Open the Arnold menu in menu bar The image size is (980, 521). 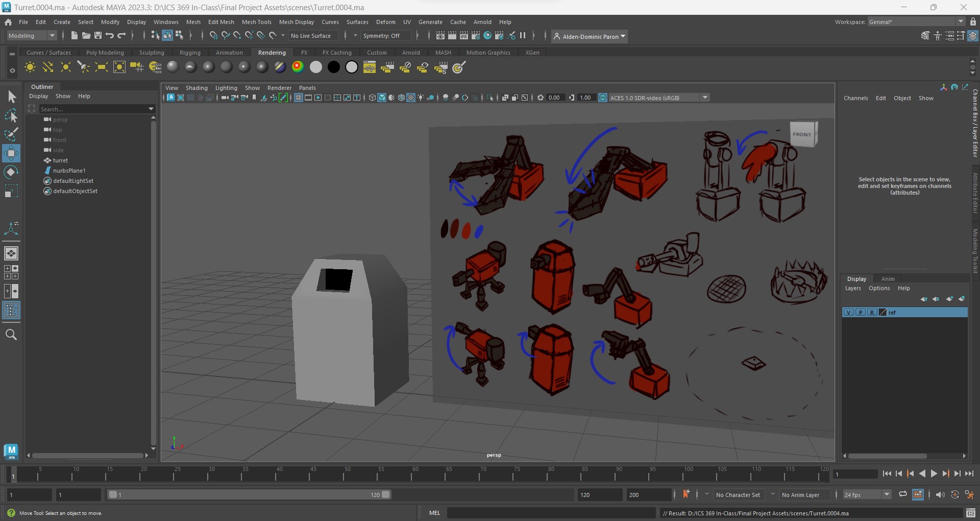(x=482, y=22)
